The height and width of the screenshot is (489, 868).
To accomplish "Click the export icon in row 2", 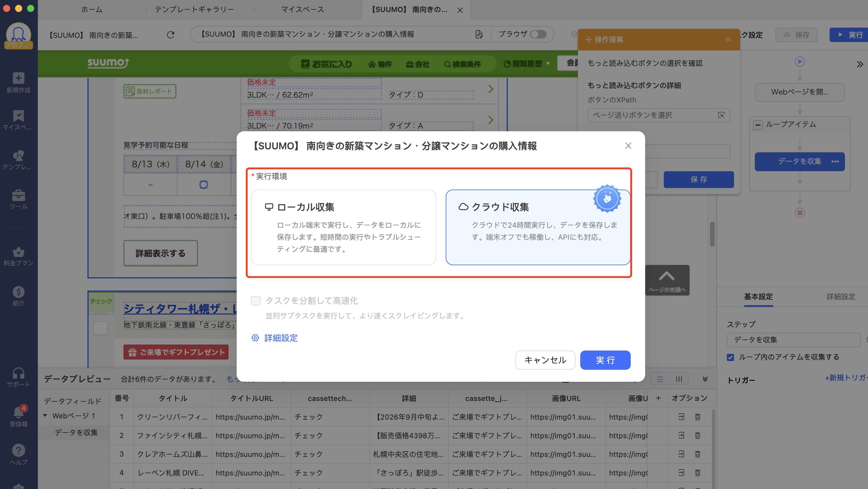I will (x=681, y=436).
